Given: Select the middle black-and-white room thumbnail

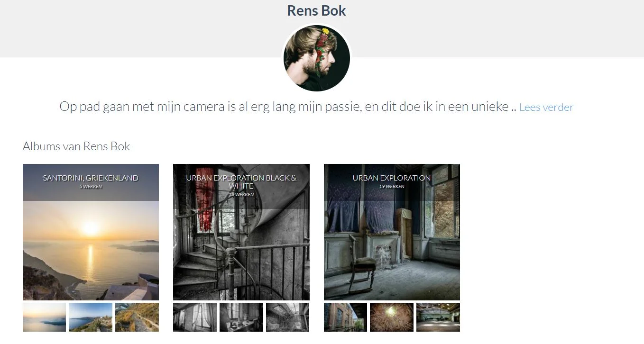Looking at the screenshot, I should pos(241,317).
